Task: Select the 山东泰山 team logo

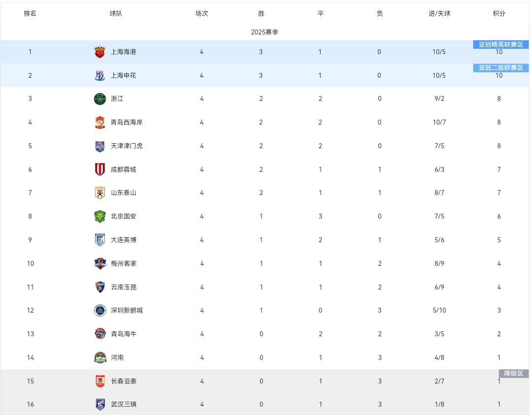Action: pyautogui.click(x=100, y=193)
